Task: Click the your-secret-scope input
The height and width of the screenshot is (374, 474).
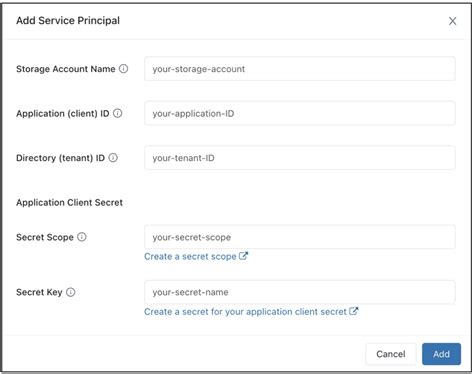Action: (300, 237)
